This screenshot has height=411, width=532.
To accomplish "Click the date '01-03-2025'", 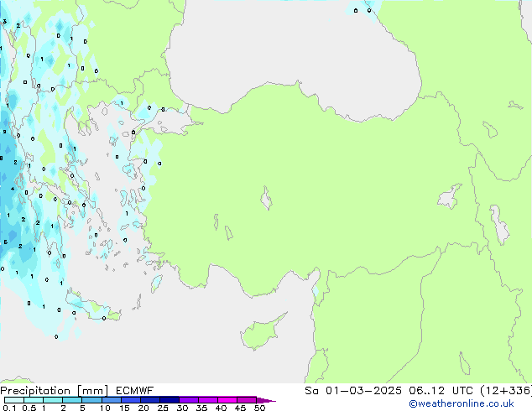I will point(363,391).
